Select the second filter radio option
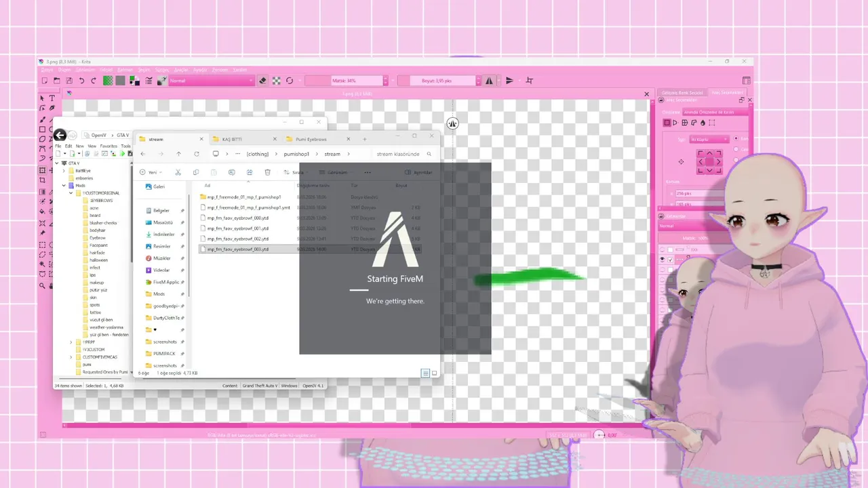The width and height of the screenshot is (868, 488). pyautogui.click(x=736, y=149)
